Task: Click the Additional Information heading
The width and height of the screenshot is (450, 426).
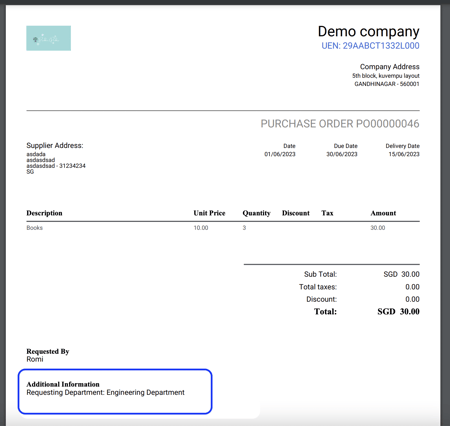Action: (x=63, y=384)
